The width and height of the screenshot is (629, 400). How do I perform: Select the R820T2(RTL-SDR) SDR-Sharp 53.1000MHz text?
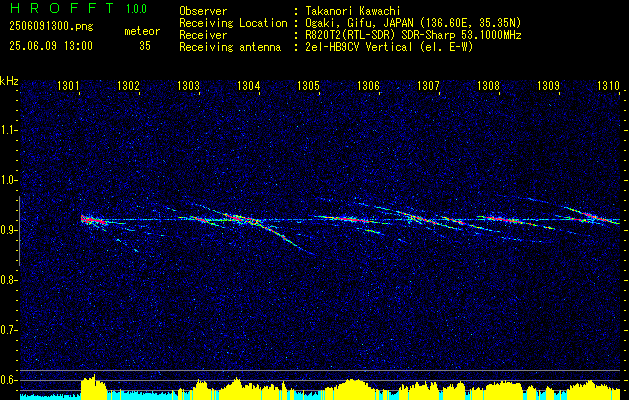(x=414, y=35)
